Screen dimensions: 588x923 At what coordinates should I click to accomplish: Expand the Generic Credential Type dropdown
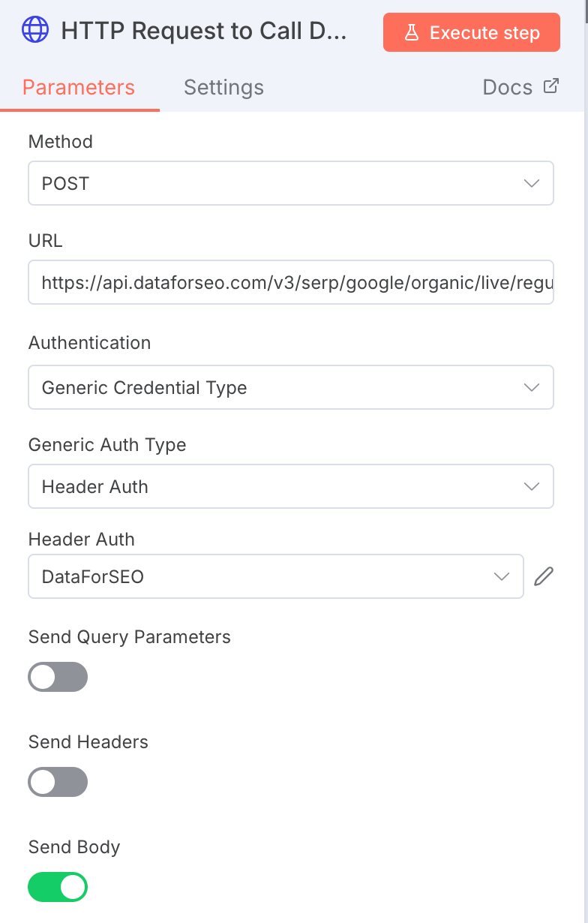(290, 387)
